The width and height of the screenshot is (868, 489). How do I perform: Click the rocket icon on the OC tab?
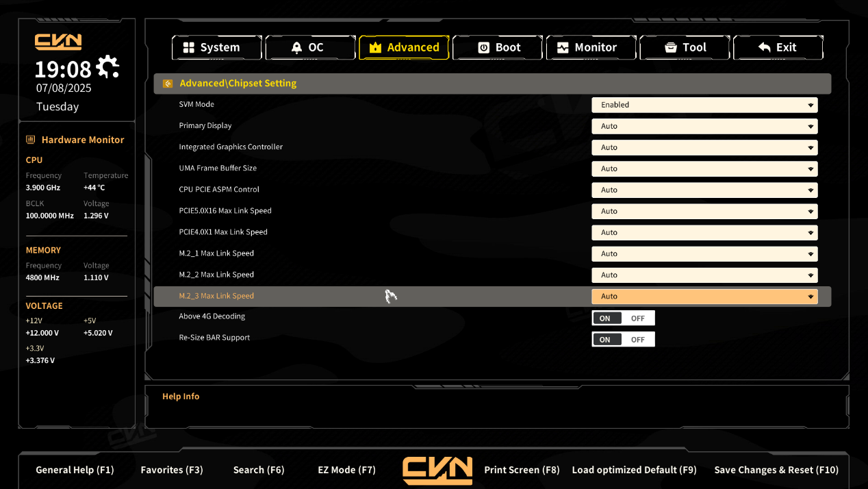click(296, 47)
